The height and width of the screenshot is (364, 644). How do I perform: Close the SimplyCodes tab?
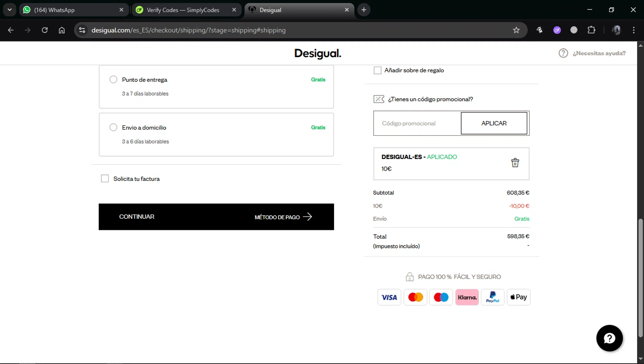(x=234, y=10)
